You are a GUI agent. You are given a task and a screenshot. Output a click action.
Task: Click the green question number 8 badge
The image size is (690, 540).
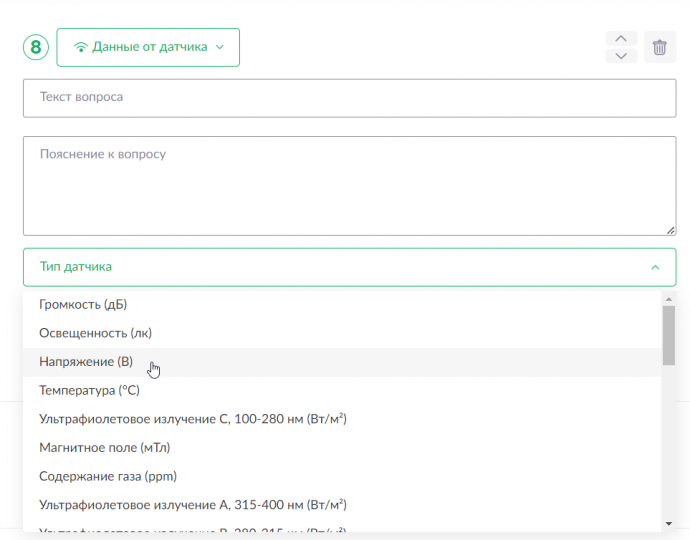[x=36, y=47]
